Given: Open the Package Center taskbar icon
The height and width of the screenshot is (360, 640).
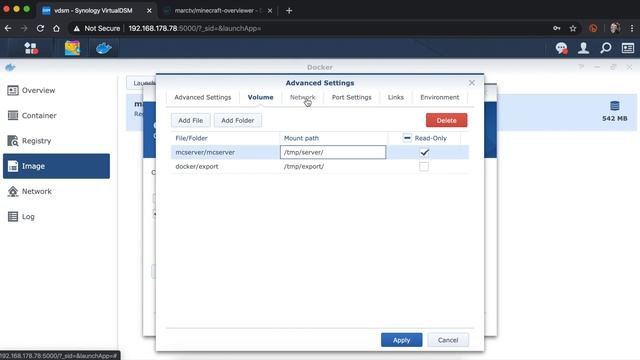Looking at the screenshot, I should tap(72, 48).
